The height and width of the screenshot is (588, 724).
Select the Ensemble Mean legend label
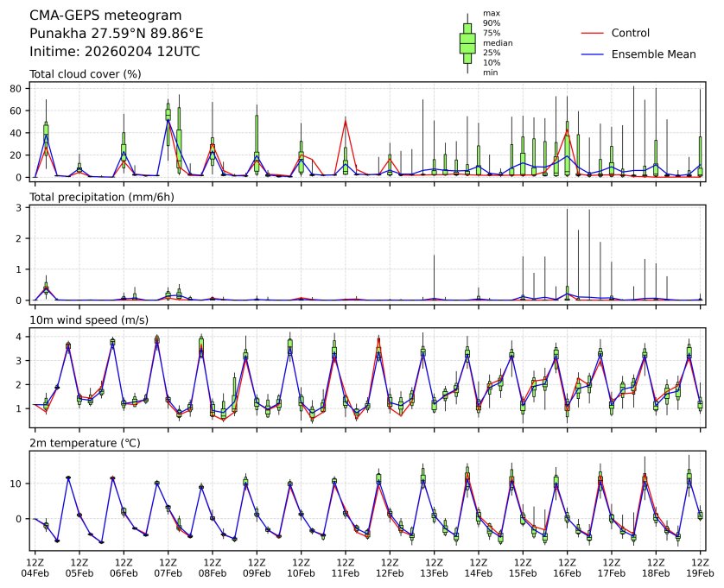653,54
